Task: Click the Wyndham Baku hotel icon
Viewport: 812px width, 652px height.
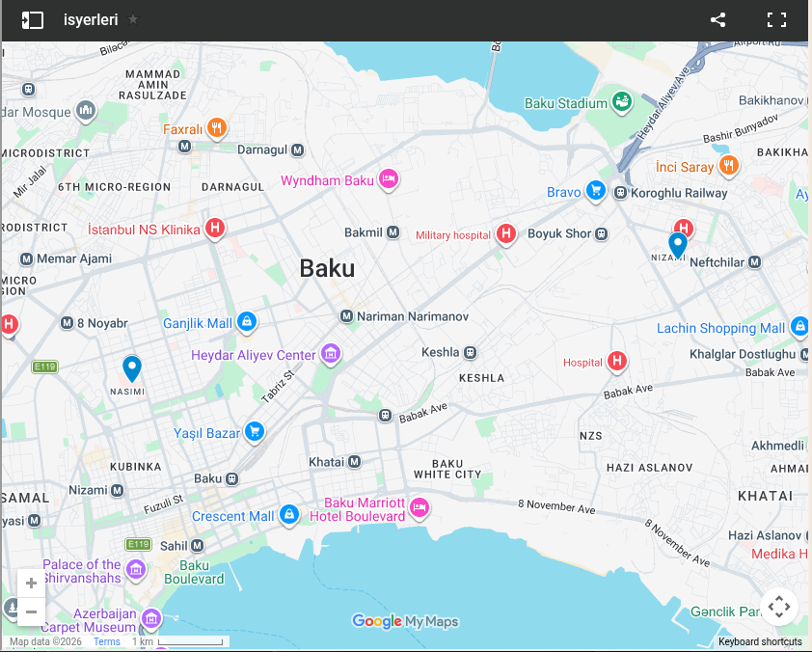Action: [x=388, y=178]
